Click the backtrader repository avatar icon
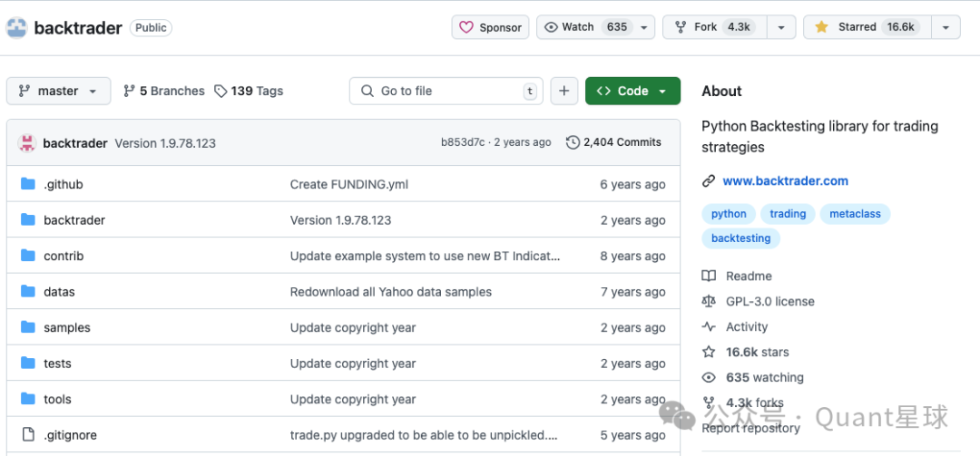This screenshot has width=980, height=456. [x=17, y=27]
